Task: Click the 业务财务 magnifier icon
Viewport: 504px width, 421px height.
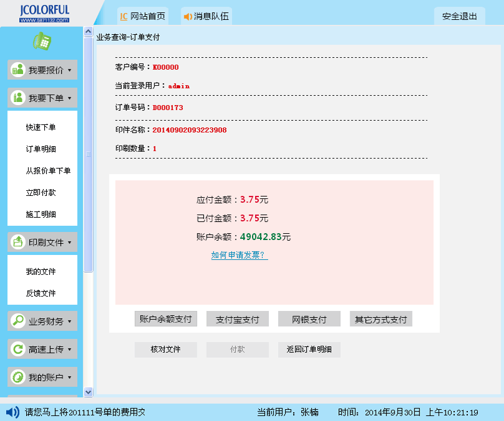Action: 18,322
